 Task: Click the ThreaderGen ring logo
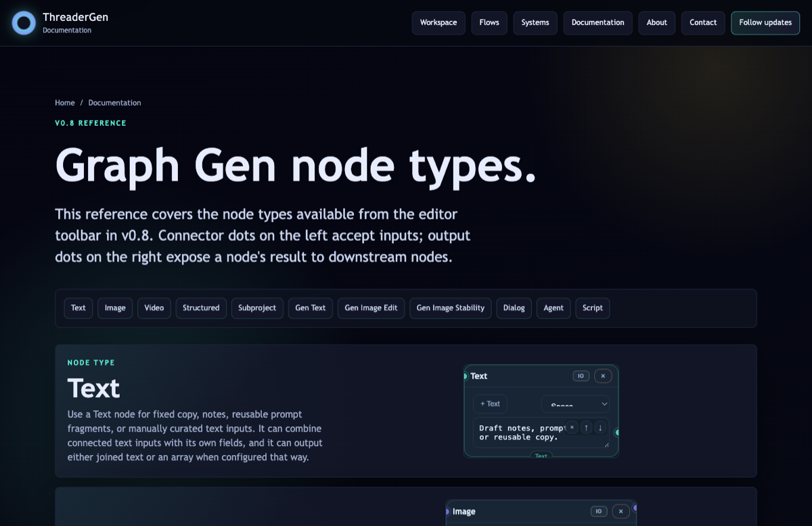coord(24,23)
